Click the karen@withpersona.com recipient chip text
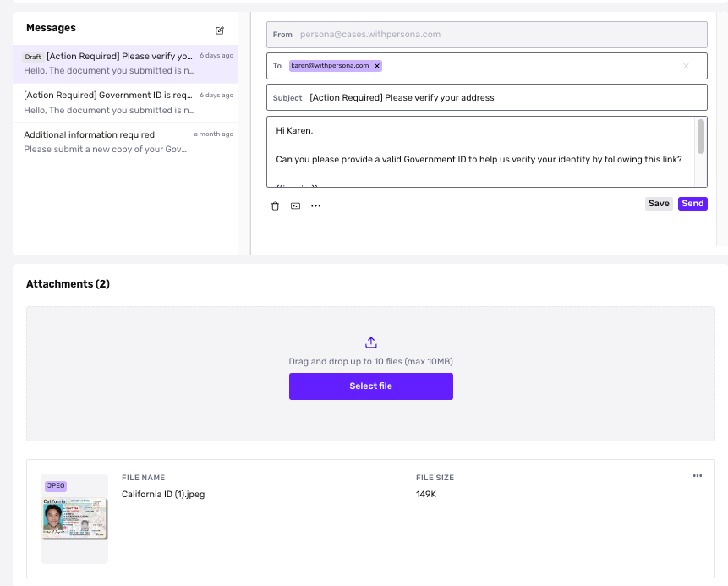Screen dimensions: 728x586 [330, 65]
